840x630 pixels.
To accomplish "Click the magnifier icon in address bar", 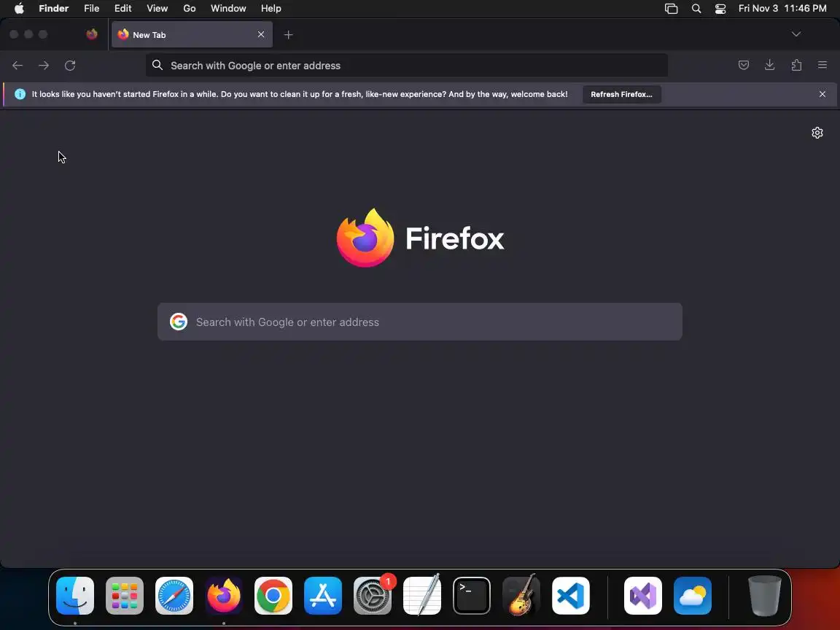I will coord(157,66).
